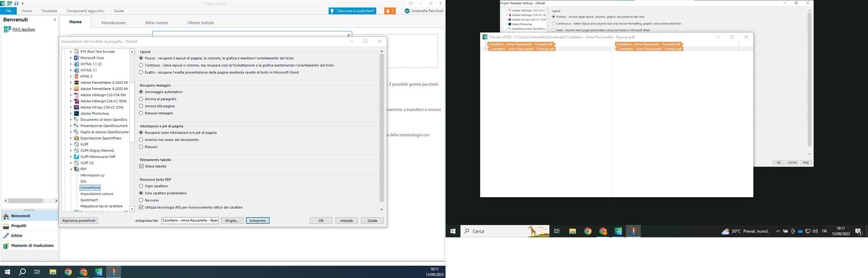Open Progetti view in the navigation pane
Viewport: 868px width, 278px height.
click(x=29, y=225)
